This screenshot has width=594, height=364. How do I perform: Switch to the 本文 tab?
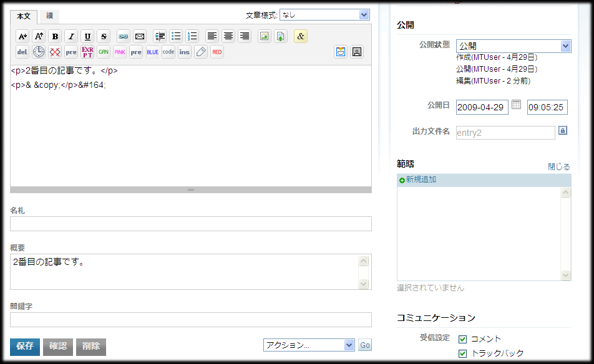24,16
